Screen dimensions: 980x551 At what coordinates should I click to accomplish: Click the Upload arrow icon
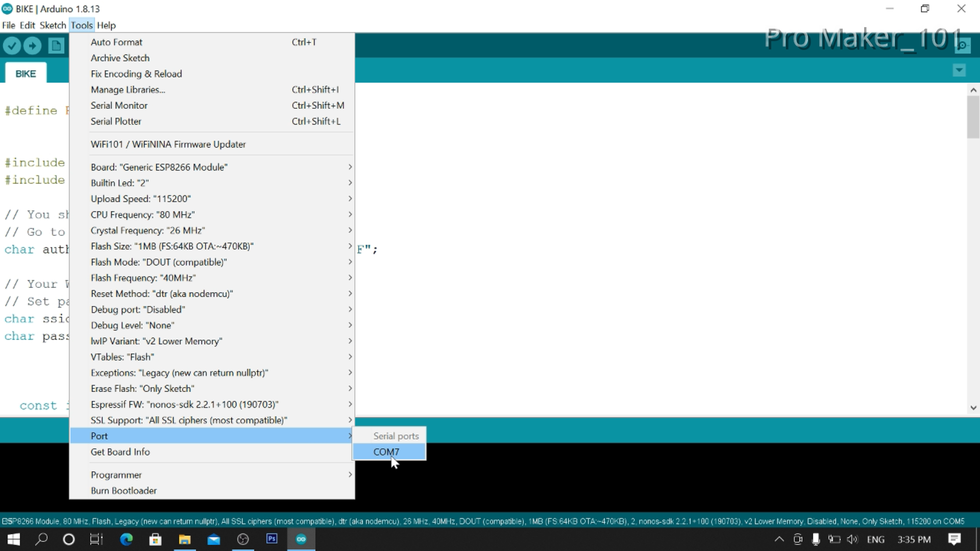click(x=32, y=45)
